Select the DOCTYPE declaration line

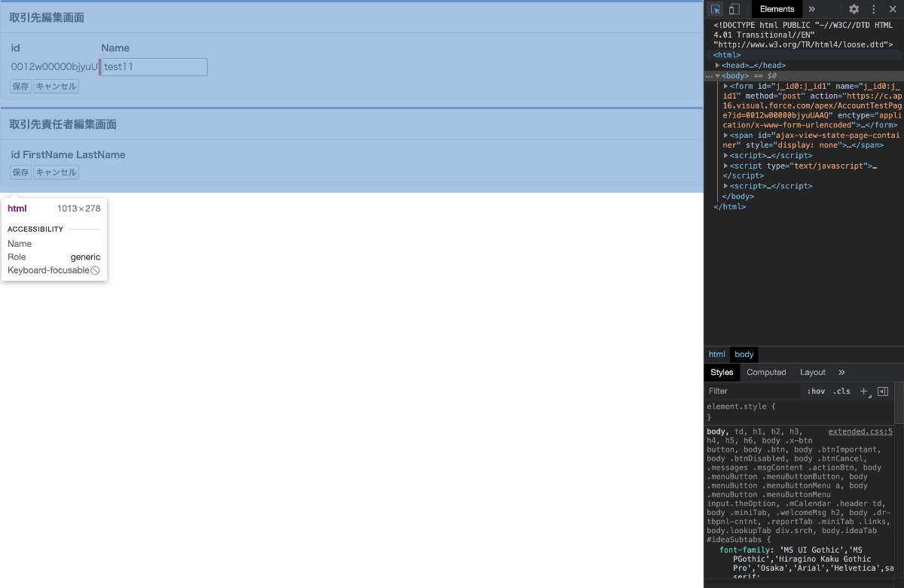click(804, 35)
